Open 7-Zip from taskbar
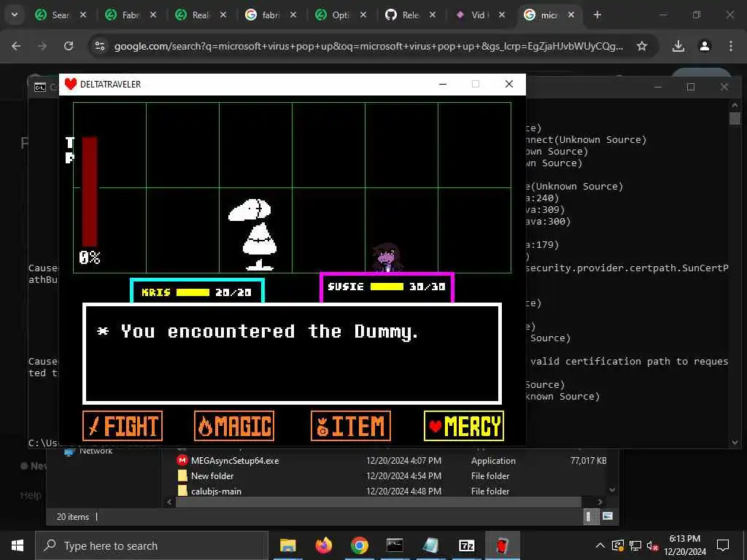Screen dimensions: 747x560 [466, 545]
